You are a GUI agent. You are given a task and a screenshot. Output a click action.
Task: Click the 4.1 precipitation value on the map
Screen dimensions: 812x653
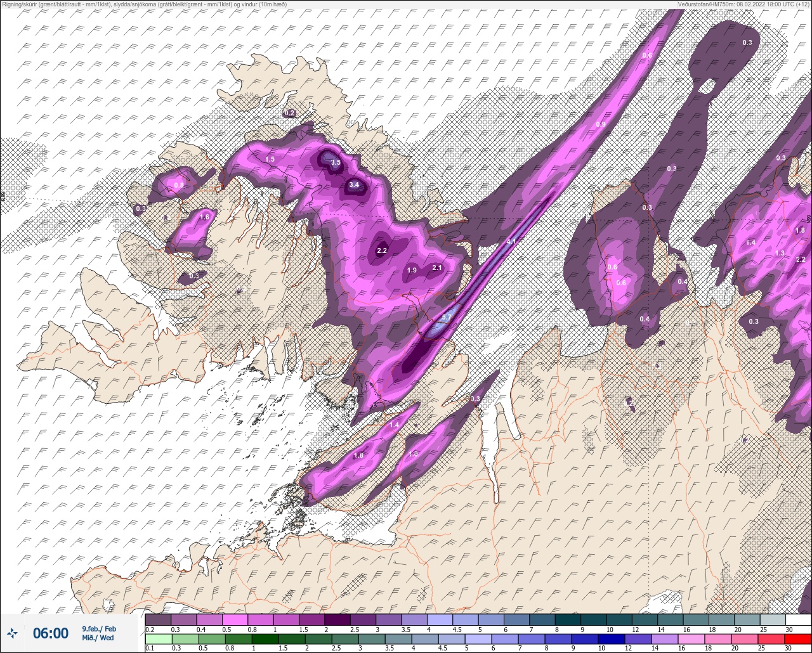pos(512,242)
